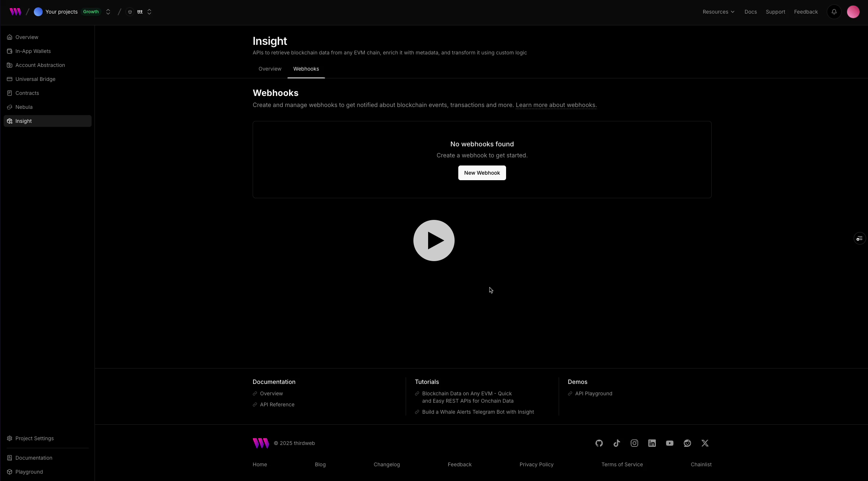
Task: Click the Blog footer link
Action: (x=320, y=464)
